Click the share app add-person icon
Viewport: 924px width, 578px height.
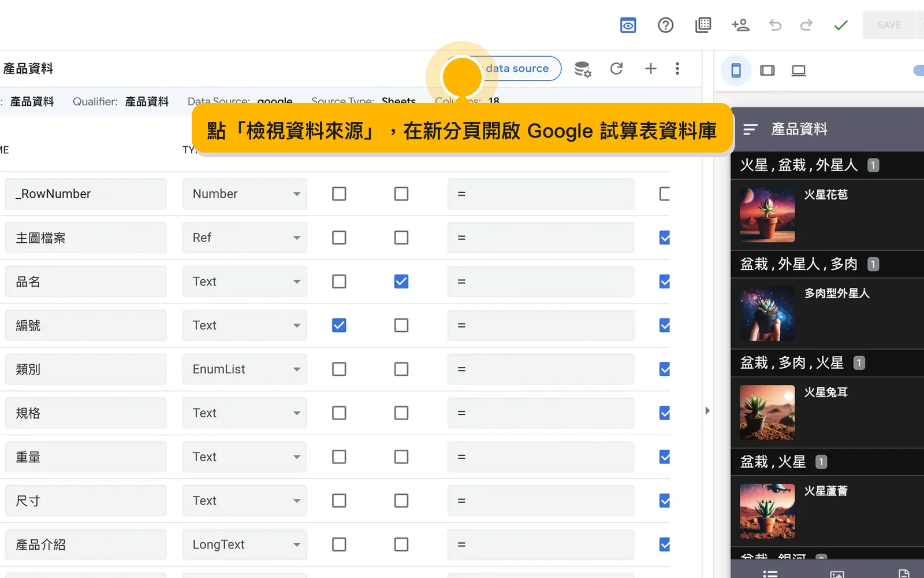pyautogui.click(x=740, y=25)
